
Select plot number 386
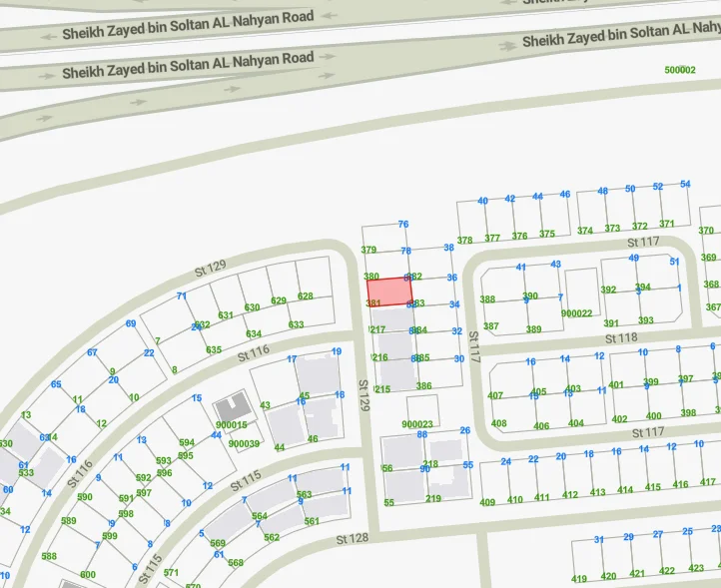(424, 386)
